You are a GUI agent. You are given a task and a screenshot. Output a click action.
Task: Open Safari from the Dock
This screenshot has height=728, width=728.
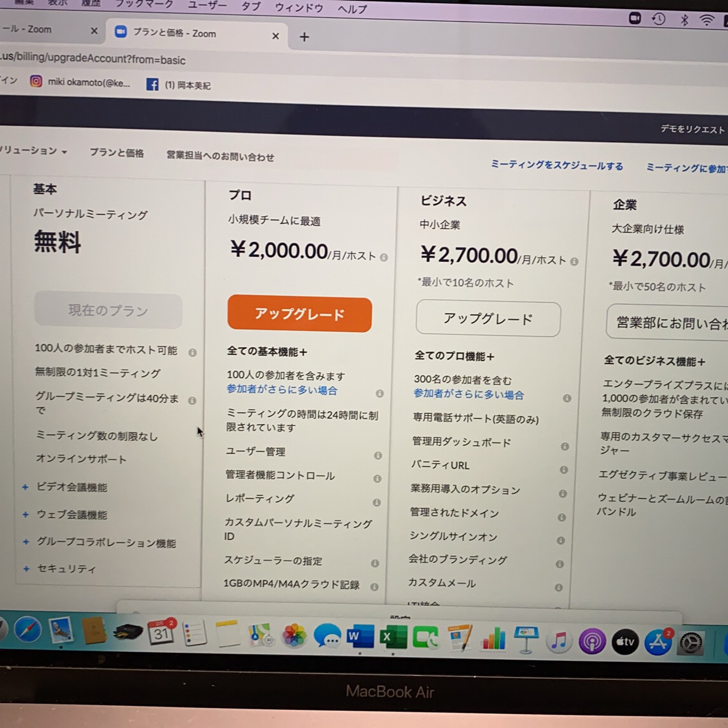point(28,630)
